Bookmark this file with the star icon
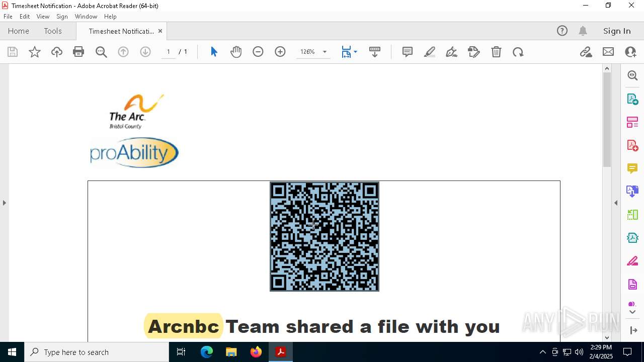 (35, 52)
